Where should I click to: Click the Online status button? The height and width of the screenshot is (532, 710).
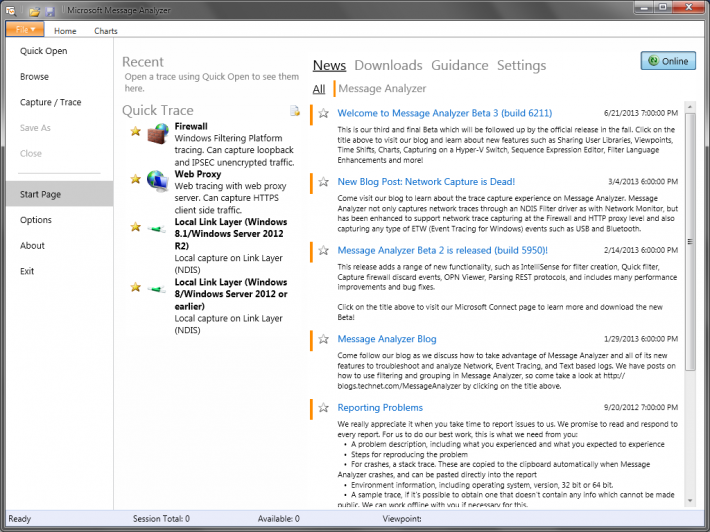pos(668,61)
